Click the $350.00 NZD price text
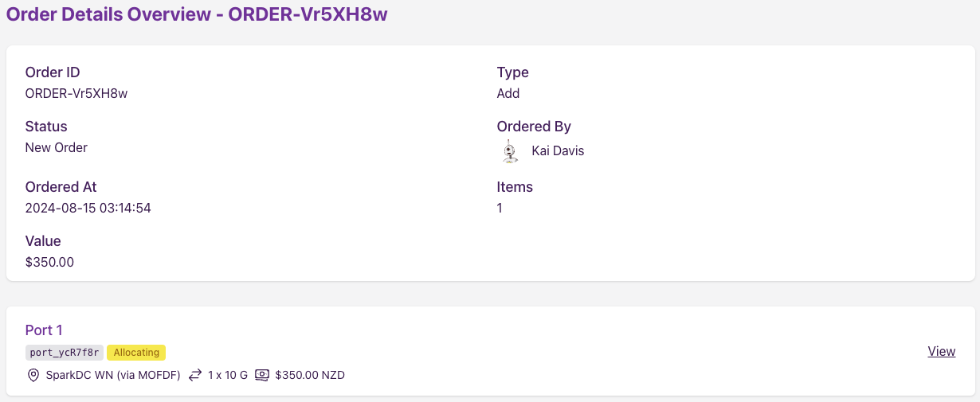 click(310, 375)
